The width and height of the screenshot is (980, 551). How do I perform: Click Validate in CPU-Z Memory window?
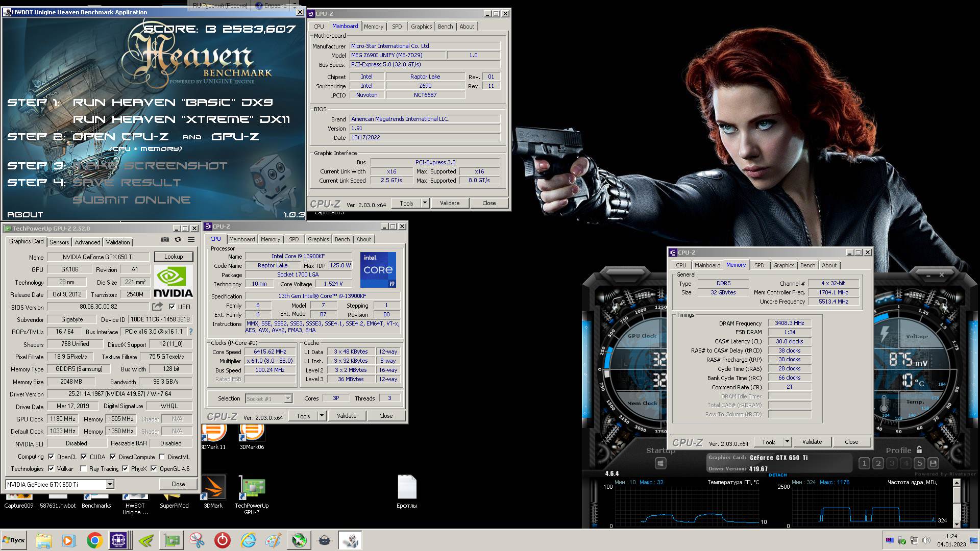tap(812, 442)
